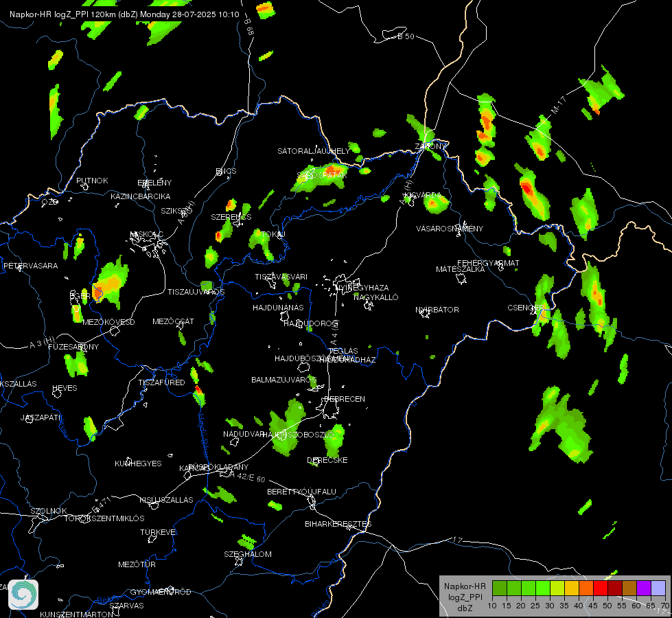672x618 pixels.
Task: Click the FUZESABONY town label
Action: pyautogui.click(x=73, y=347)
